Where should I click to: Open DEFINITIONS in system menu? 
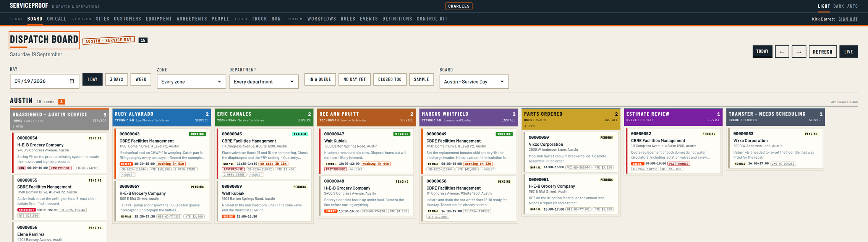[x=397, y=19]
